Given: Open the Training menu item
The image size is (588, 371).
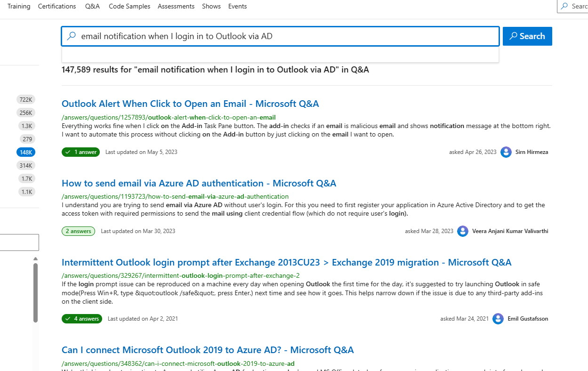Looking at the screenshot, I should (x=19, y=6).
